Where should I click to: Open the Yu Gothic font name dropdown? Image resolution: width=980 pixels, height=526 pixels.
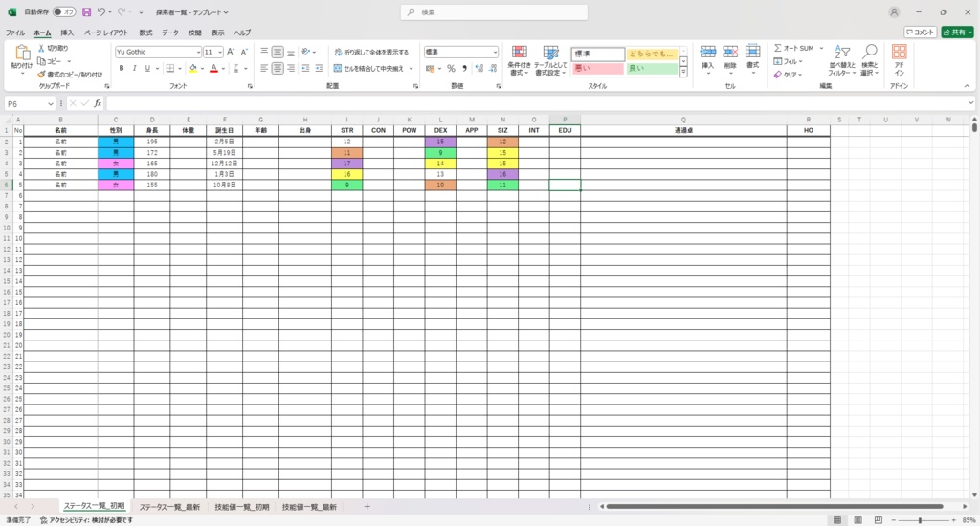198,52
